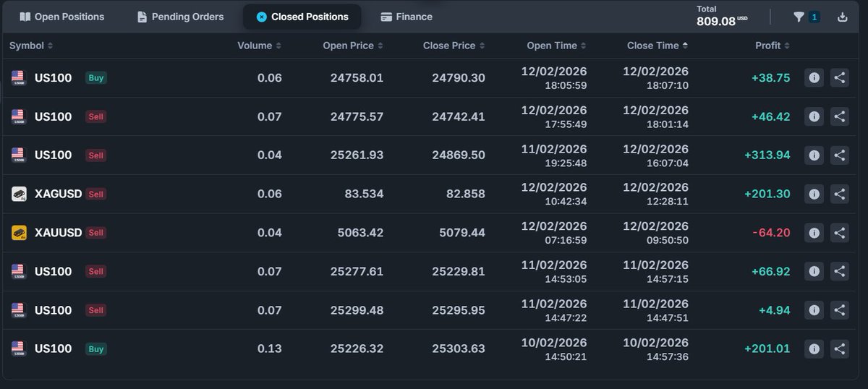Share the +4.94 profit trade
Viewport: 868px width, 389px height.
(x=839, y=310)
